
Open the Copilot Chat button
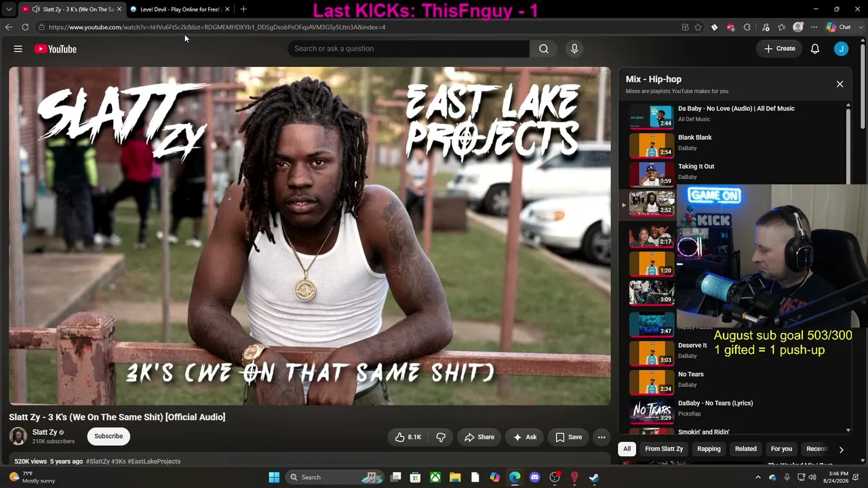pyautogui.click(x=839, y=27)
